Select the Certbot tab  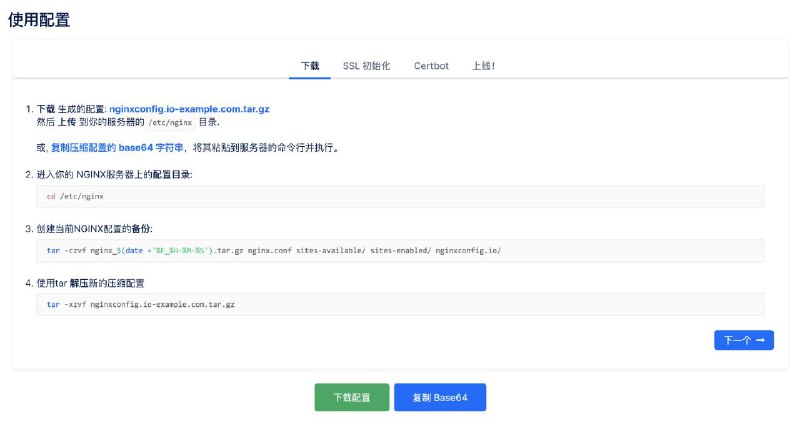pyautogui.click(x=431, y=66)
